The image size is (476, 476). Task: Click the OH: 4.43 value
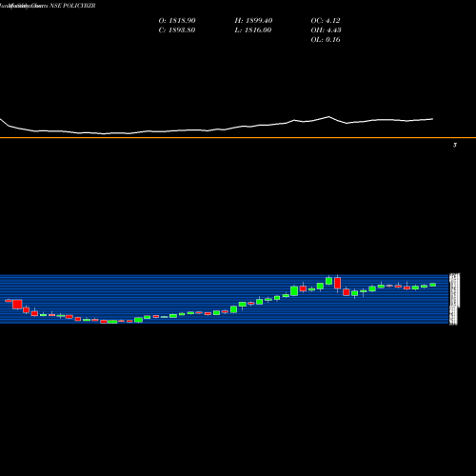click(326, 30)
